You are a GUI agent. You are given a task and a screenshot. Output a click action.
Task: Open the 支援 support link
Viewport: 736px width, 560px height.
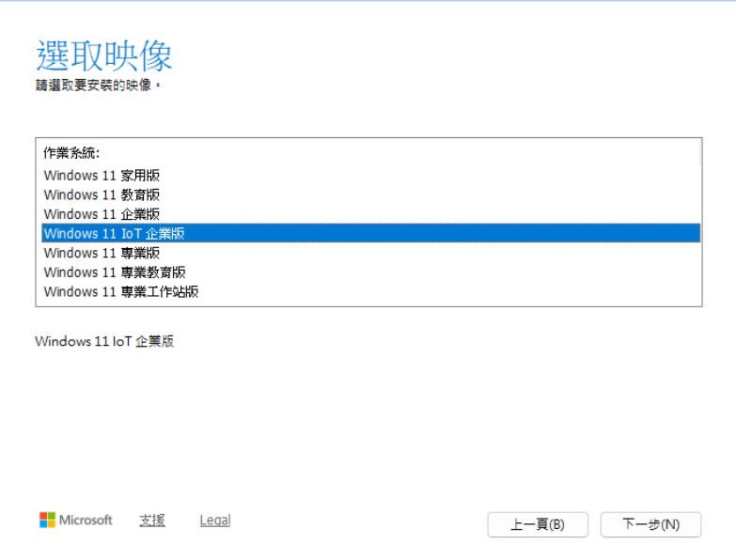[x=152, y=520]
